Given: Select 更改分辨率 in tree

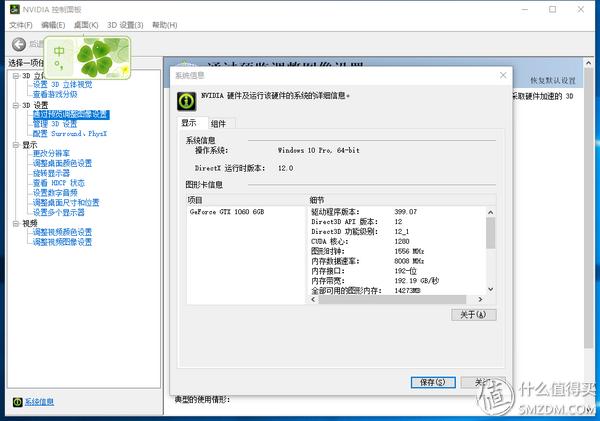Looking at the screenshot, I should tap(51, 153).
